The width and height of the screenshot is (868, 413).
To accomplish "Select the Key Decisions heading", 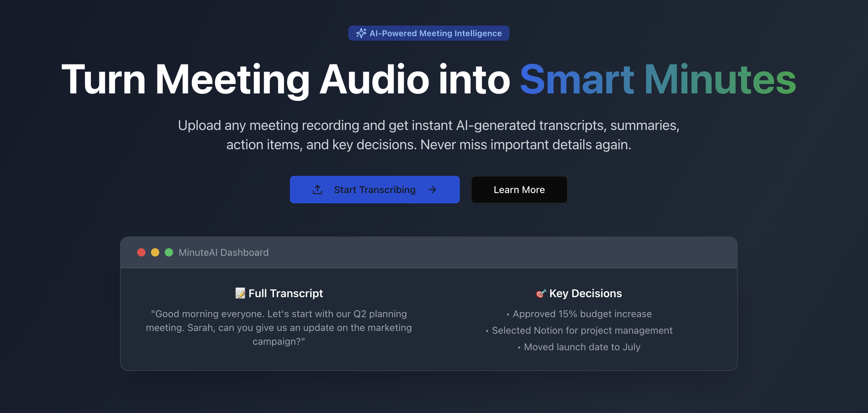I will click(585, 293).
